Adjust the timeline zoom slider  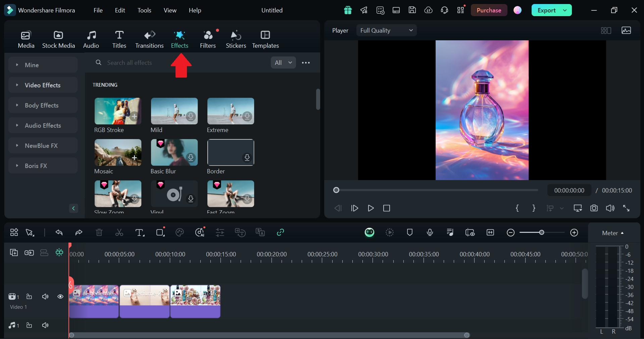[542, 232]
